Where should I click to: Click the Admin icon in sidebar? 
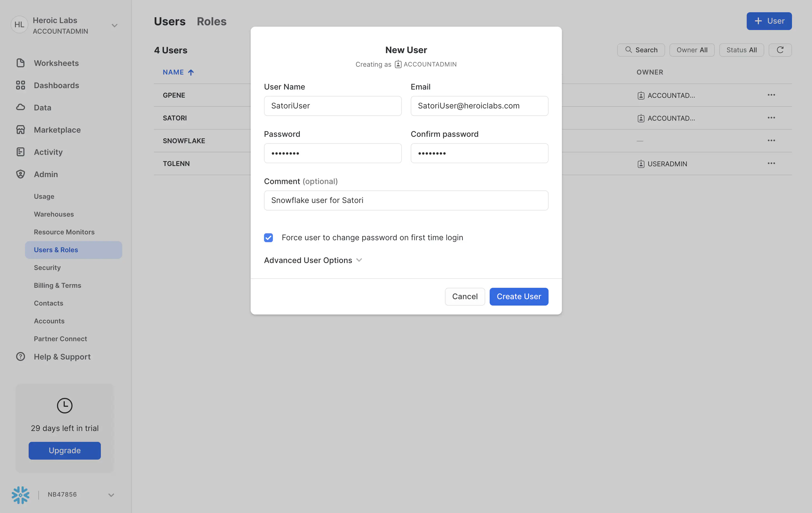point(20,174)
